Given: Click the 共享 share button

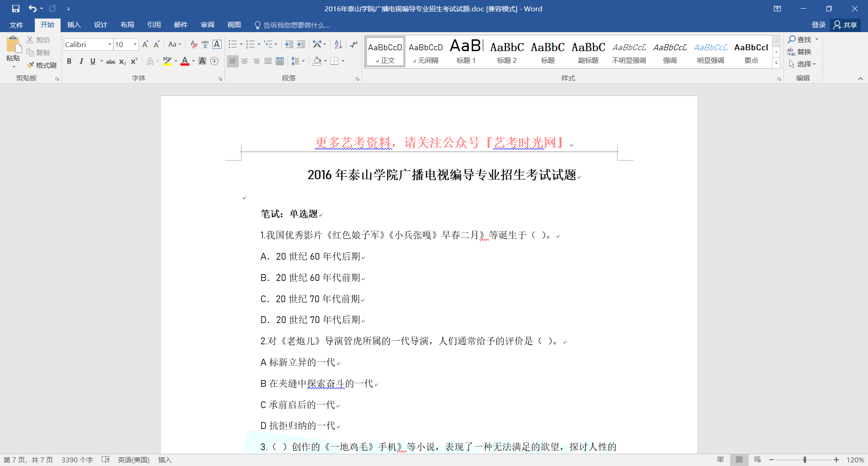Looking at the screenshot, I should pos(845,25).
